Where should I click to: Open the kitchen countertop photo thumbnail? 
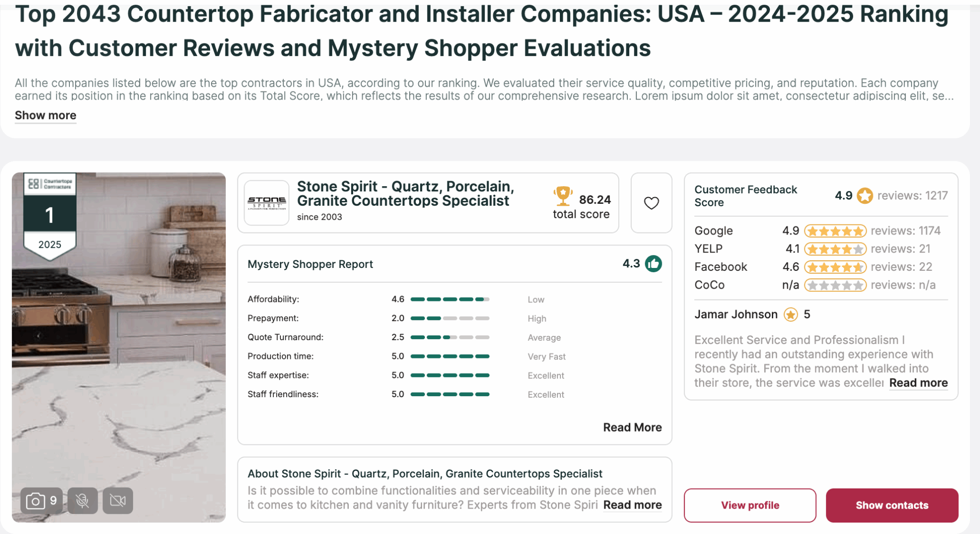pyautogui.click(x=119, y=347)
